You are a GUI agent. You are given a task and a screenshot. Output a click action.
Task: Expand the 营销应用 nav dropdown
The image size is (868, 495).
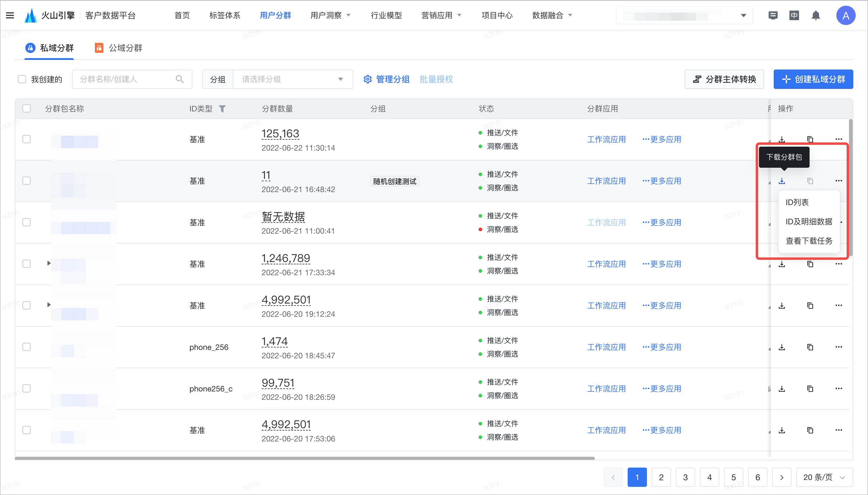click(441, 15)
